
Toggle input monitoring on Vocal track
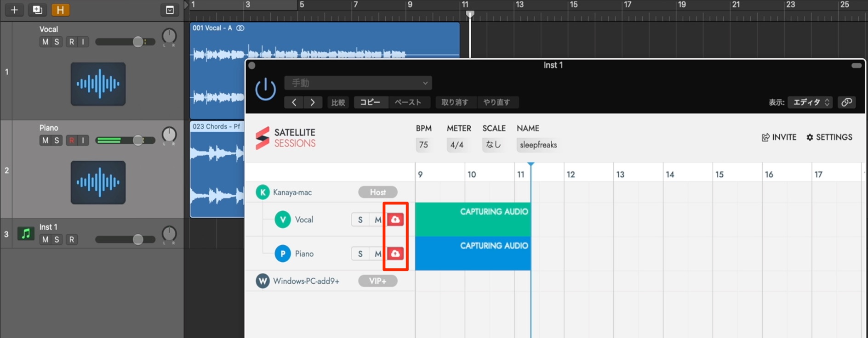[83, 42]
